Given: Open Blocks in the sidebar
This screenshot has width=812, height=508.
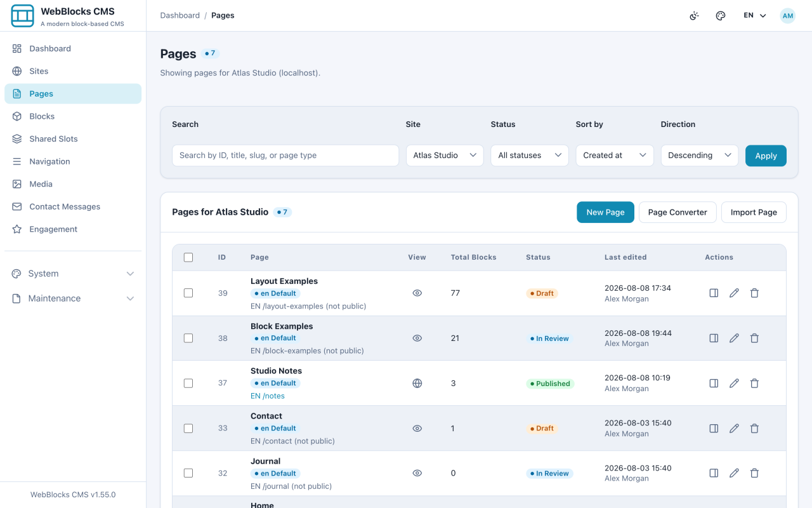Looking at the screenshot, I should (73, 116).
